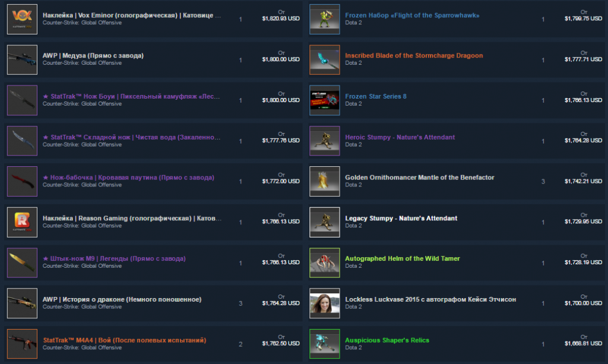This screenshot has width=608, height=364.
Task: Click the $1,764.28 USD price of AWP История
Action: click(281, 303)
